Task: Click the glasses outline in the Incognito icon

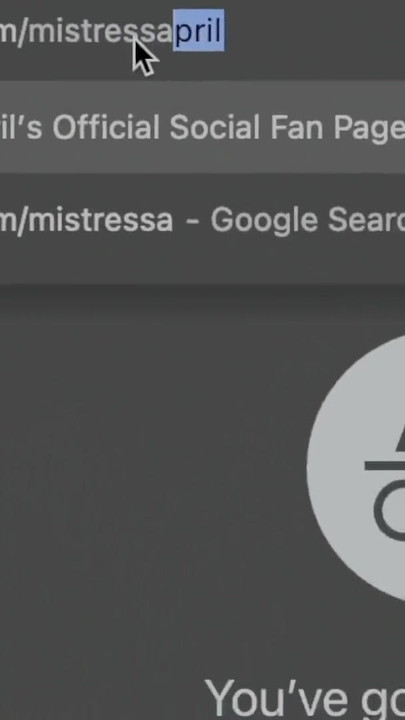Action: point(389,512)
